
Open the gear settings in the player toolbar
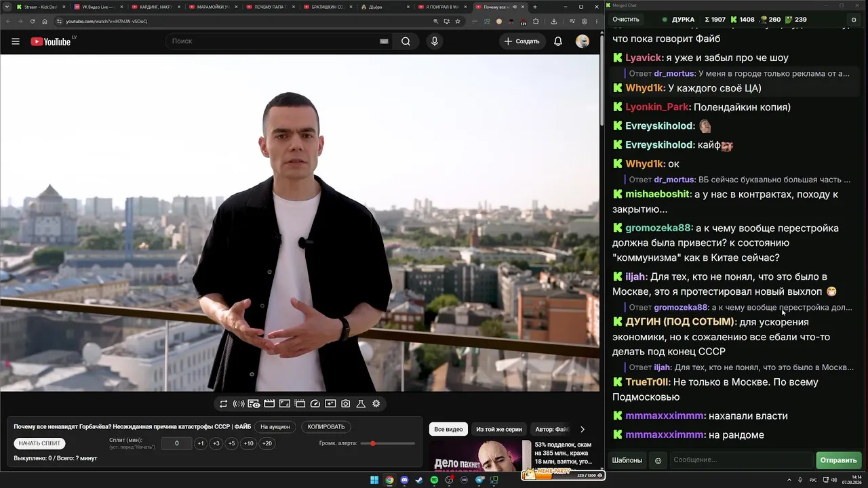(x=376, y=404)
